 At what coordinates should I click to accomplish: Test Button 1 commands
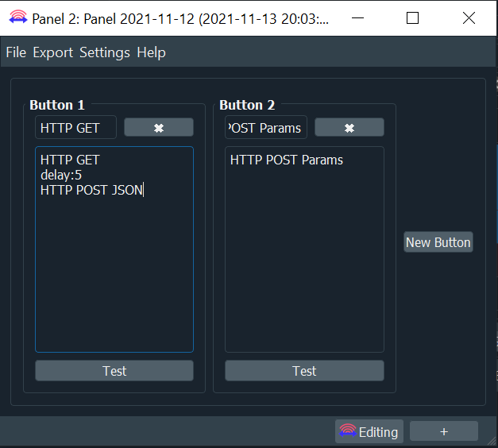(x=114, y=370)
